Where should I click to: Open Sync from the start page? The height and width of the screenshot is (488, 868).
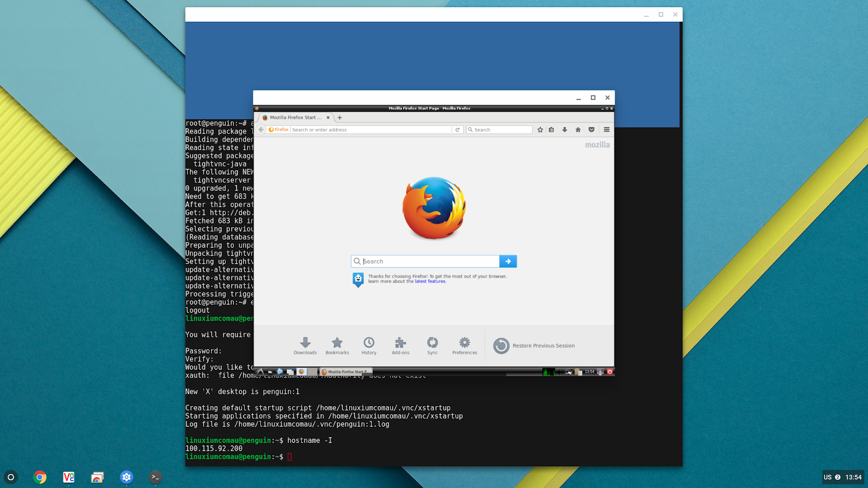432,345
